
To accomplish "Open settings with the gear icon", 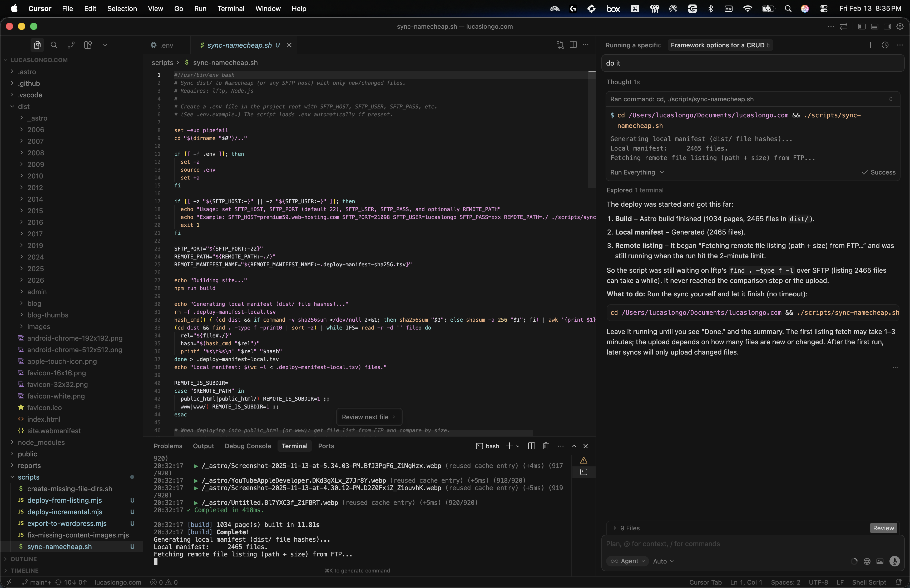I will pyautogui.click(x=900, y=26).
